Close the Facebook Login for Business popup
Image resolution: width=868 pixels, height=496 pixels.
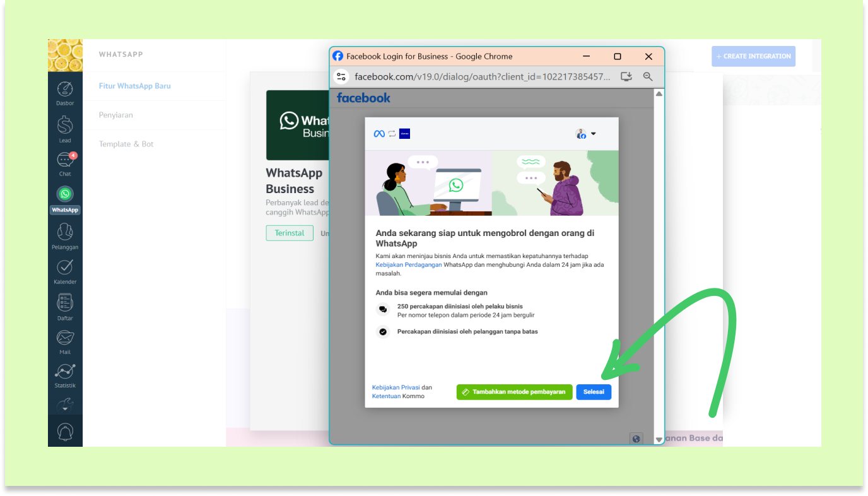point(648,56)
